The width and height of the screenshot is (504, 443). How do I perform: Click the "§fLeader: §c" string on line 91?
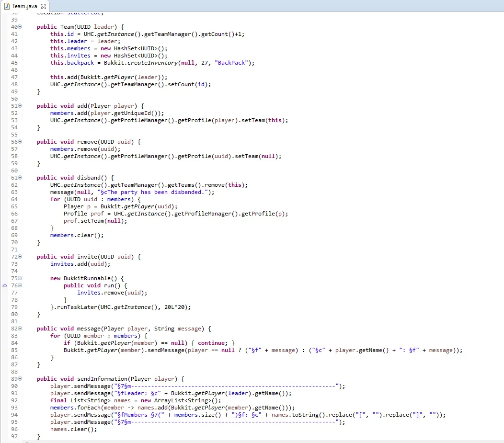coord(137,394)
